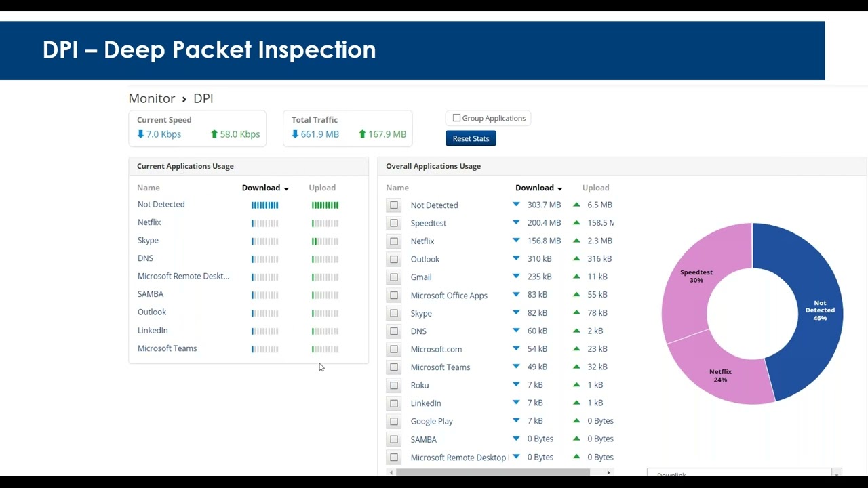Click Total Traffic download arrow icon

[x=295, y=134]
